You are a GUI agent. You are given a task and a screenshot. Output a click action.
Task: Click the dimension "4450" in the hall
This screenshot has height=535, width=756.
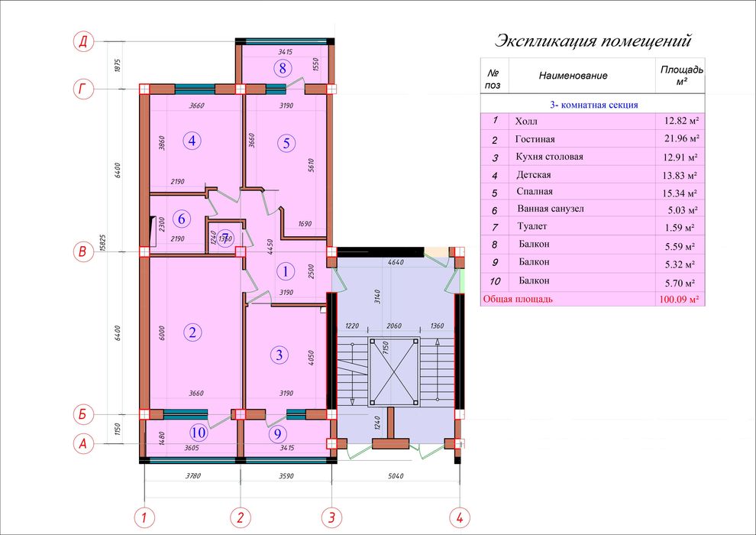click(270, 246)
